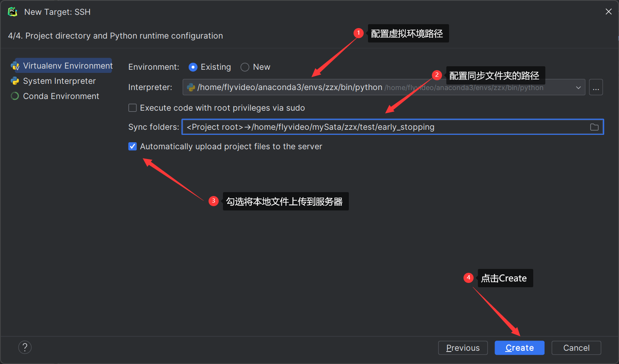Close the New Target: SSH window
The height and width of the screenshot is (364, 619).
(x=608, y=12)
